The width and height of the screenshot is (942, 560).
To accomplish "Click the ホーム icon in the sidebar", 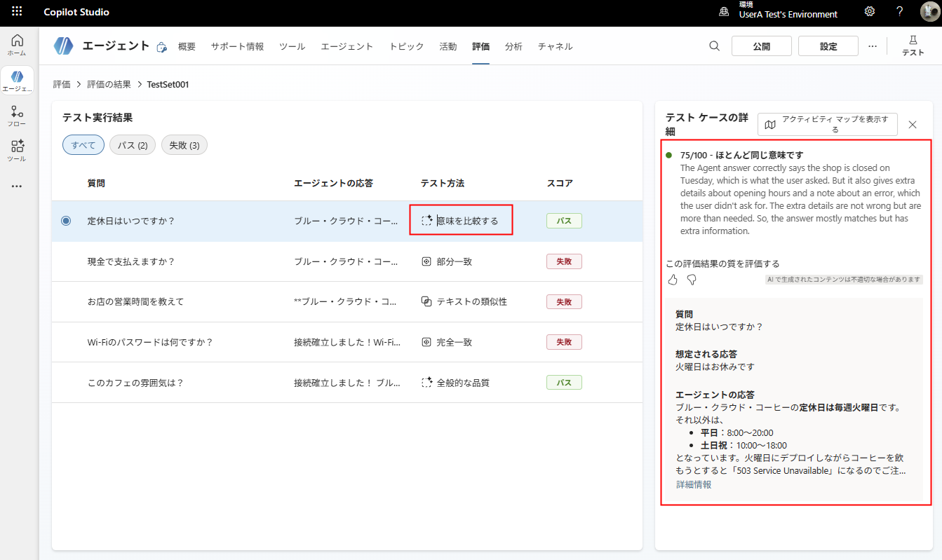I will coord(17,44).
